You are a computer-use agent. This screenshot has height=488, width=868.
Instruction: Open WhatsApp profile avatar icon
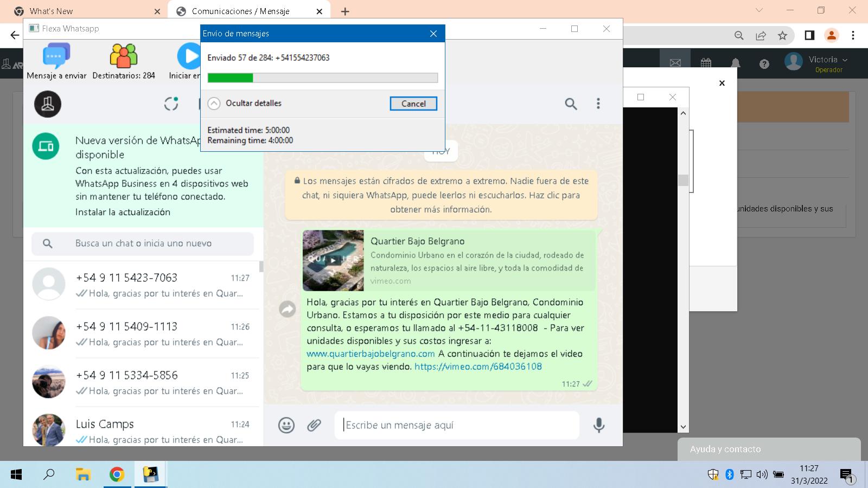coord(48,104)
